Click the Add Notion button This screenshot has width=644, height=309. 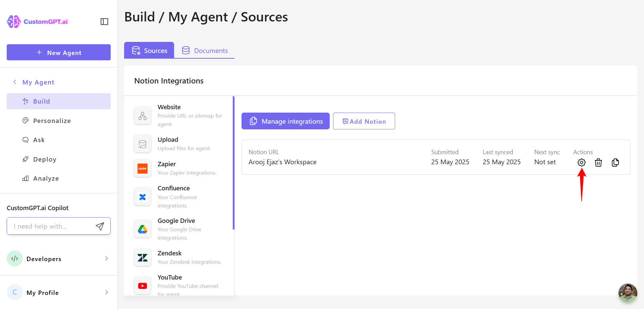[364, 121]
